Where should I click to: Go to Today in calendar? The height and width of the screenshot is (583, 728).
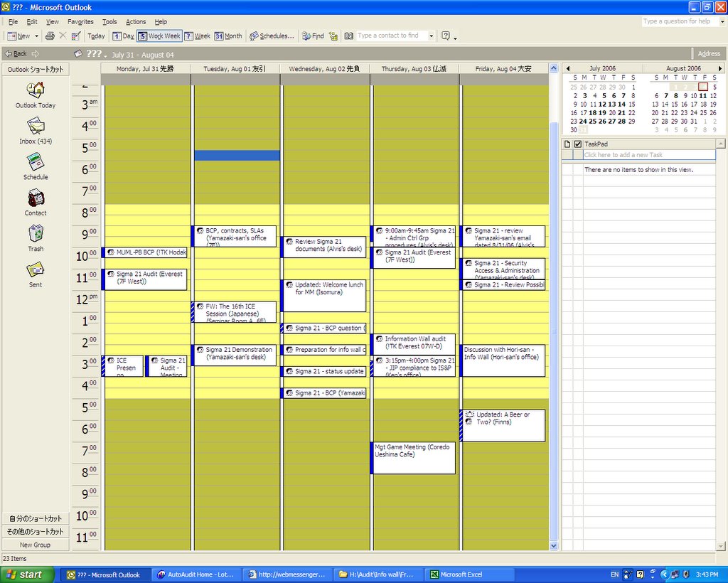[96, 36]
